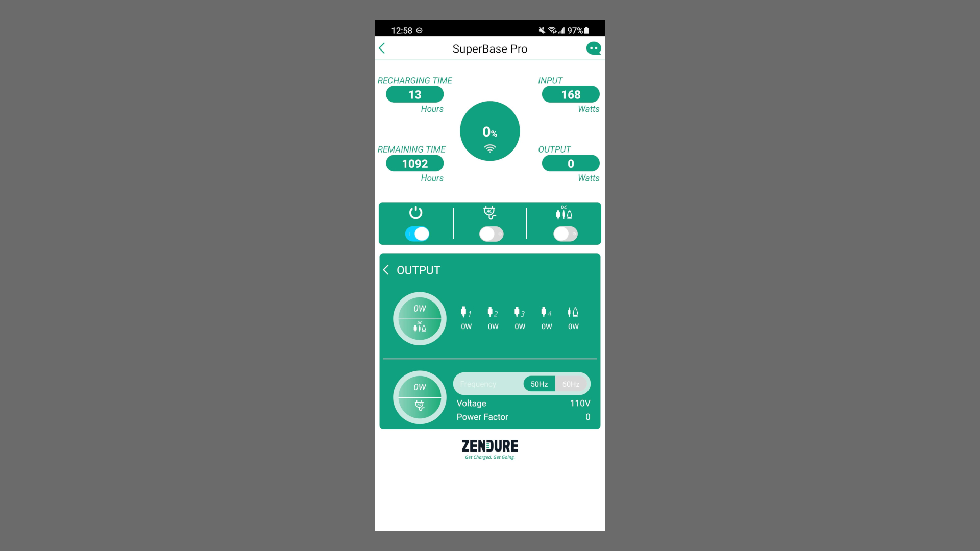This screenshot has width=980, height=551.
Task: Tap the DC output icon in controls row
Action: click(x=563, y=213)
